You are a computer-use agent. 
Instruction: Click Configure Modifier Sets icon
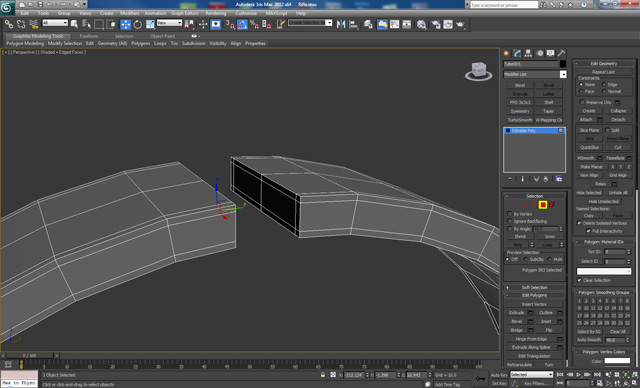coord(559,179)
